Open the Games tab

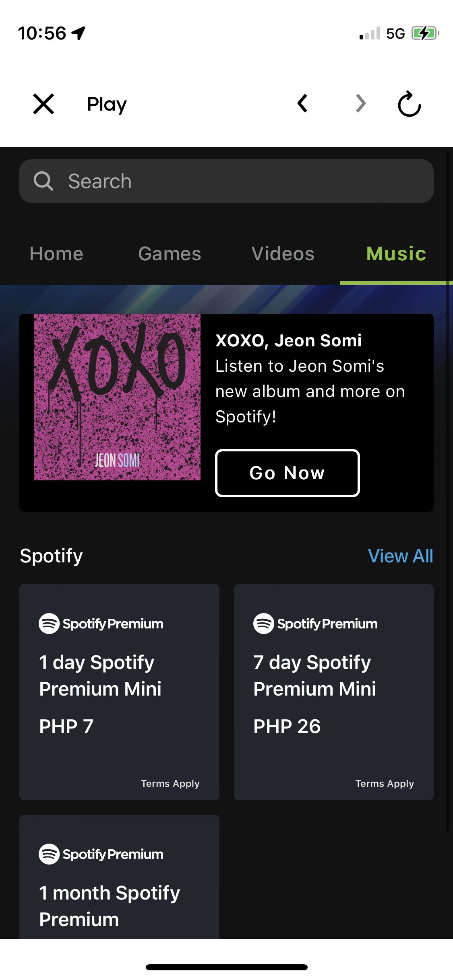point(170,254)
